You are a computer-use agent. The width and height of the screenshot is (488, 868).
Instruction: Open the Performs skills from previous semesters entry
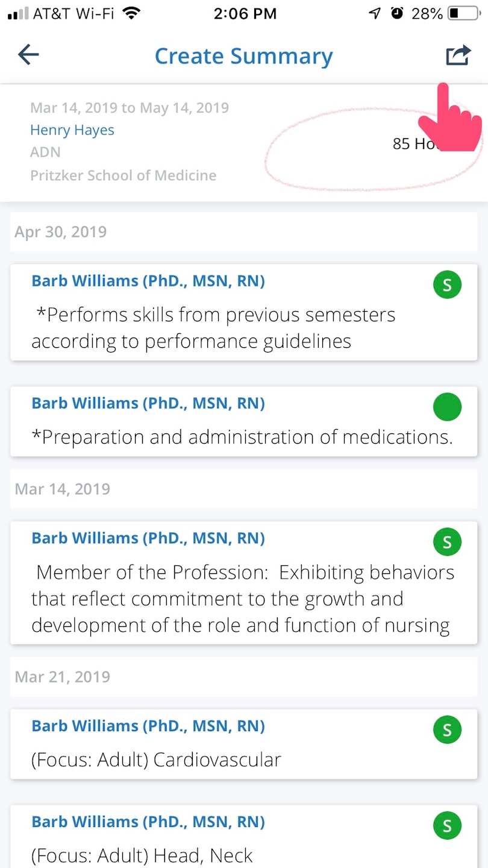214,328
